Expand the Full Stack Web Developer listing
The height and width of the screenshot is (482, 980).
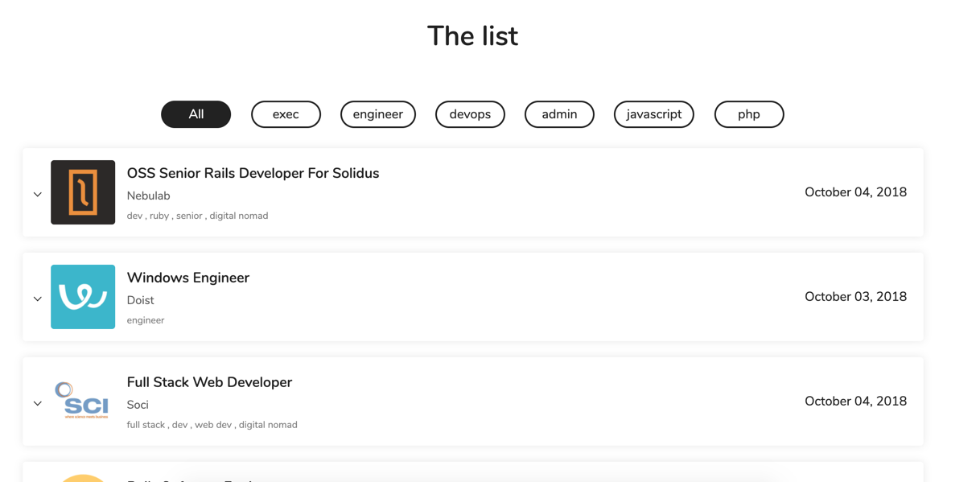[38, 403]
